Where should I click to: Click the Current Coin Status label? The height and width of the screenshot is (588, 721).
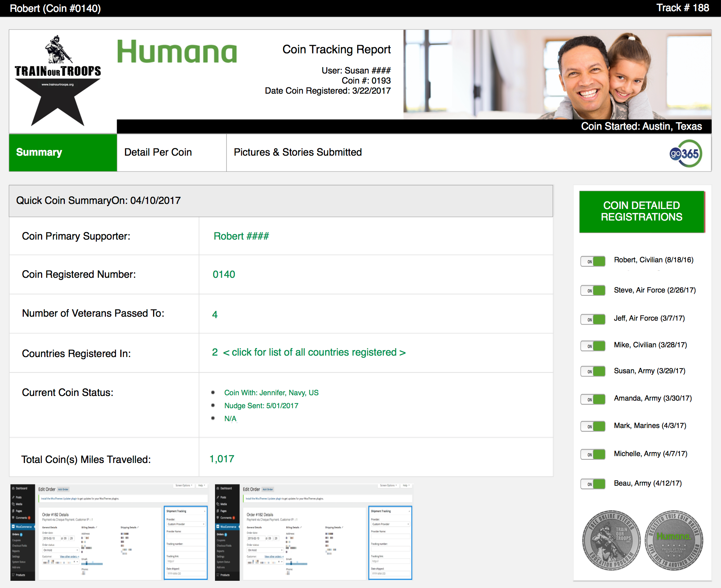[68, 393]
